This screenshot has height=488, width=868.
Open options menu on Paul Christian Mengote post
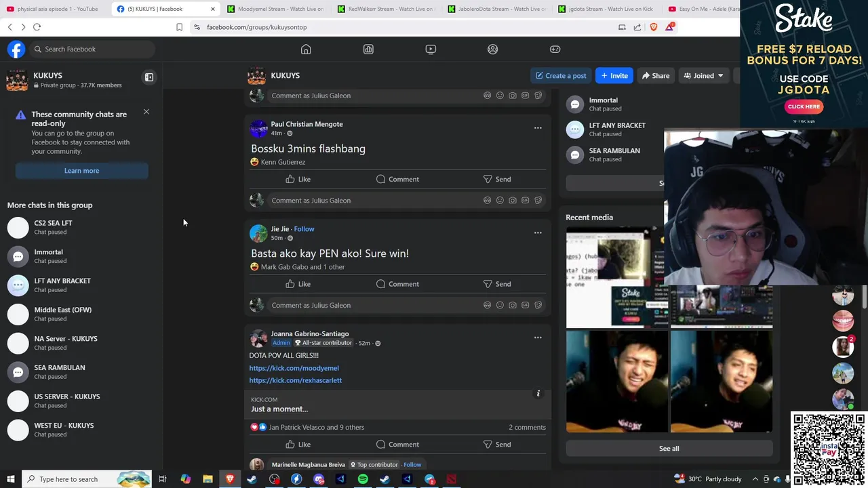point(538,127)
